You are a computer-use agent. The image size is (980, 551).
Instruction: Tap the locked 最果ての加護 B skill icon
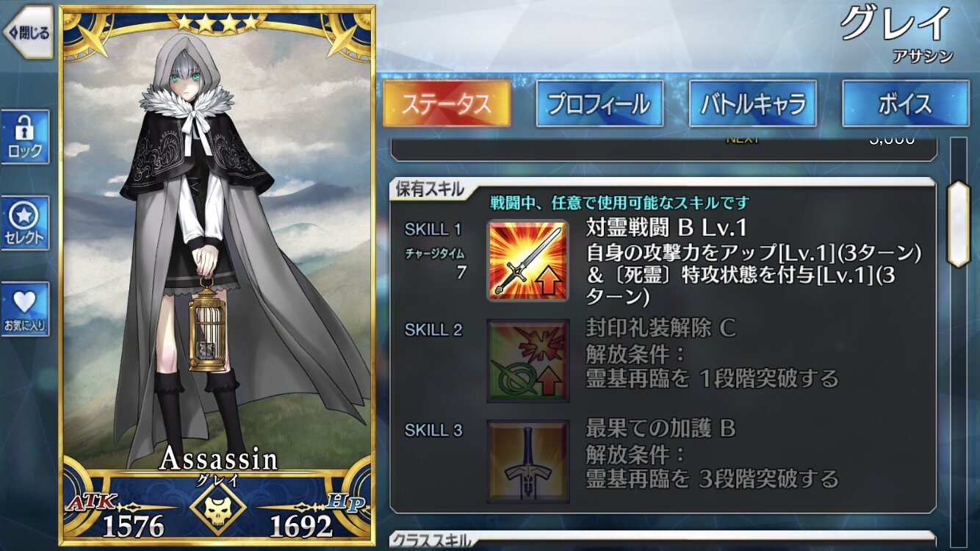(527, 461)
